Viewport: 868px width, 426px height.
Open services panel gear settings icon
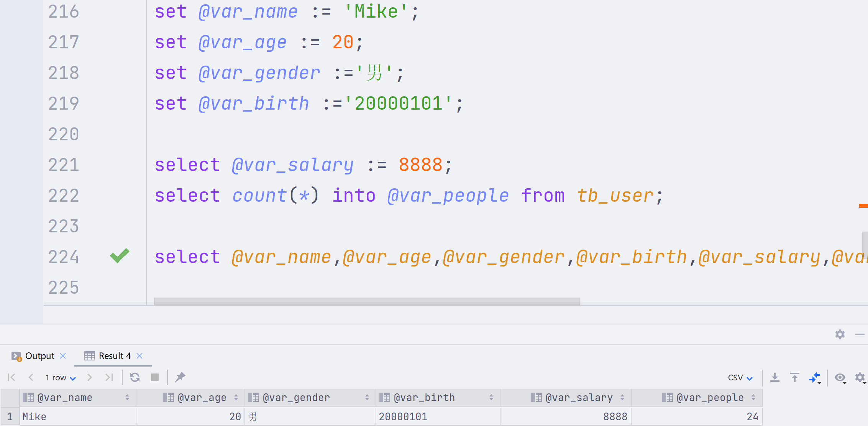(840, 334)
